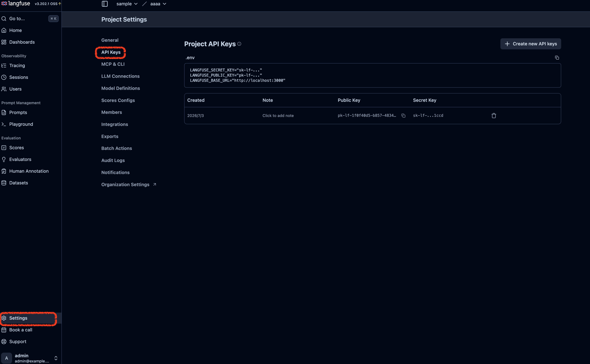Click the Scores icon in the sidebar
The image size is (590, 364).
click(x=4, y=148)
